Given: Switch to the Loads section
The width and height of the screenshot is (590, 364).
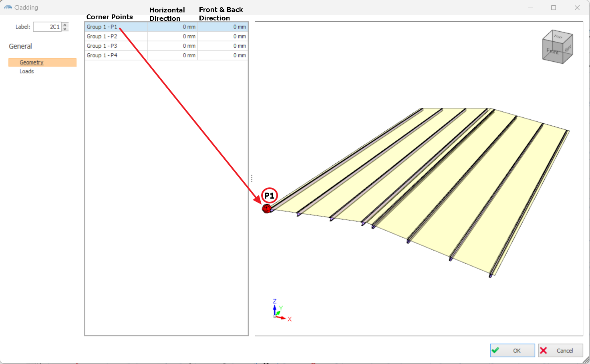Looking at the screenshot, I should (27, 72).
